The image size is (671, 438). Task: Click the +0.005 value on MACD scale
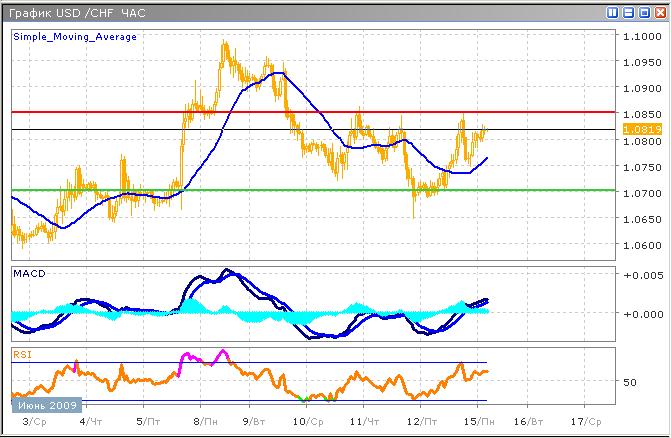(640, 275)
